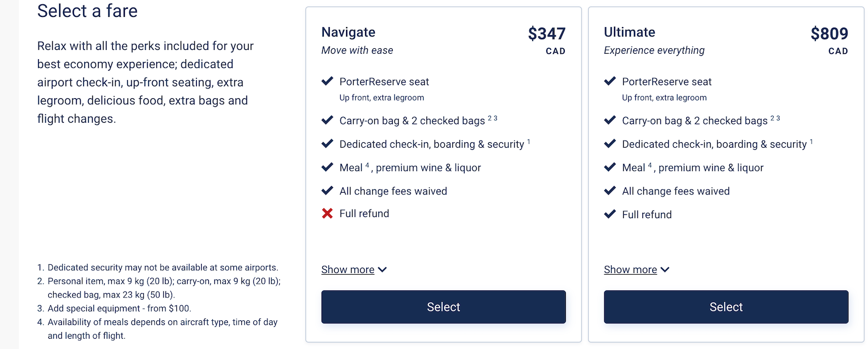The width and height of the screenshot is (868, 349).
Task: Expand Show more under Navigate fare
Action: click(x=348, y=269)
